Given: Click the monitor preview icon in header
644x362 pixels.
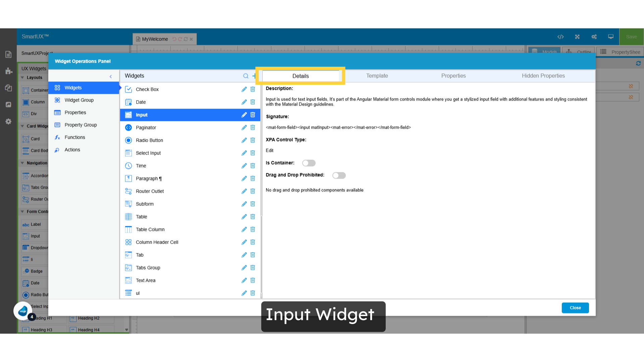Looking at the screenshot, I should pyautogui.click(x=610, y=37).
